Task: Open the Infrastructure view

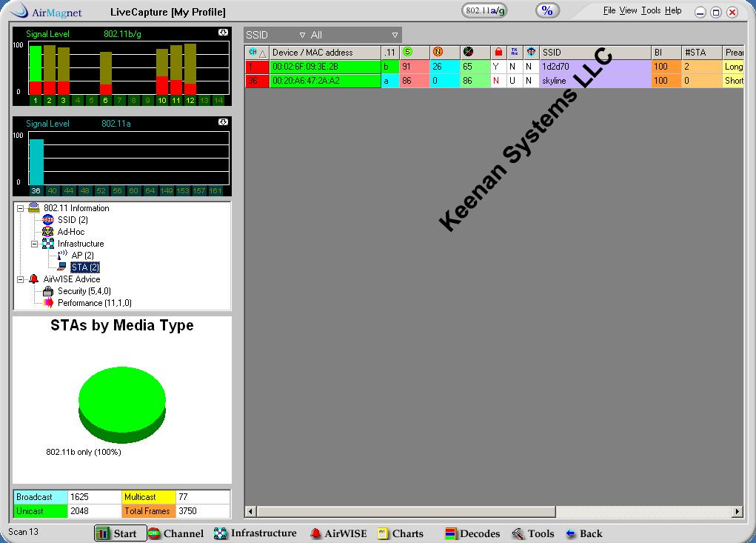Action: click(255, 533)
